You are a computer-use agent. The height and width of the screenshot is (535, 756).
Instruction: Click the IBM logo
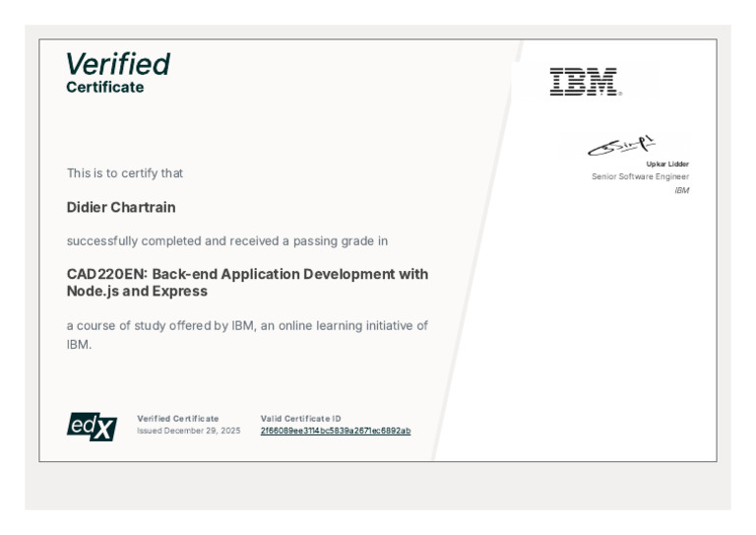tap(586, 82)
